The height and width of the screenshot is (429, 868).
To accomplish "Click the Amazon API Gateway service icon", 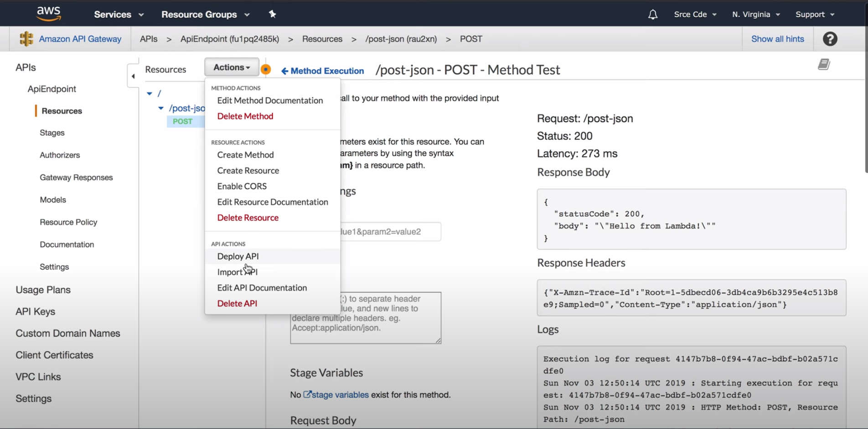I will tap(26, 39).
